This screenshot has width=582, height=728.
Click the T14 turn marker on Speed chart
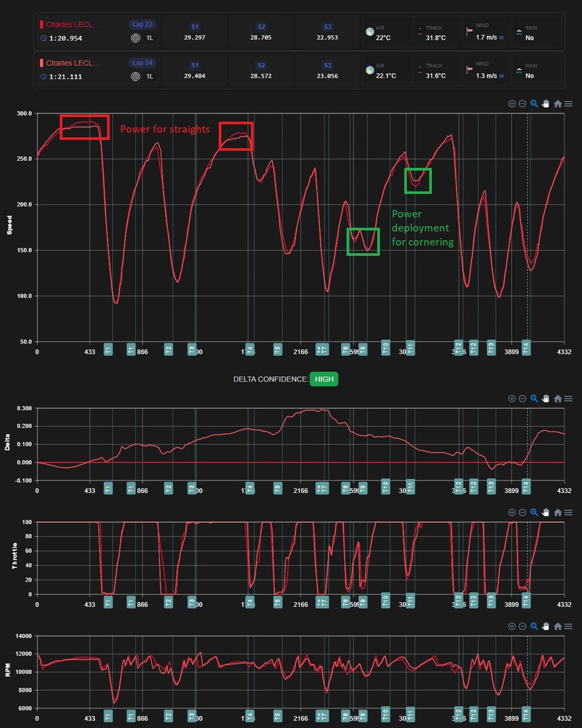click(526, 348)
